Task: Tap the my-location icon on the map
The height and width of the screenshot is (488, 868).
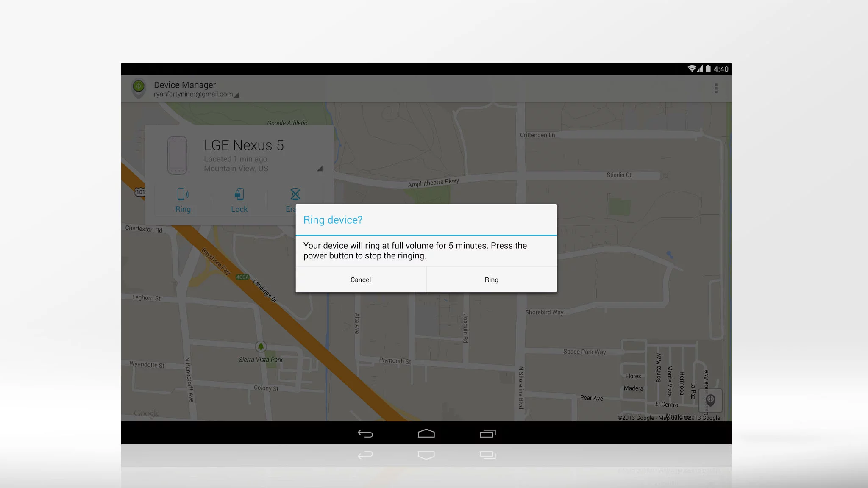Action: [x=710, y=399]
